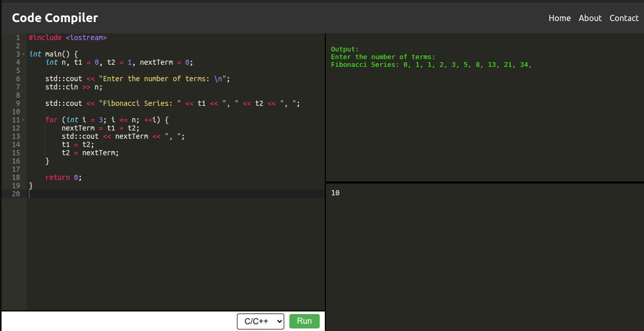Place cursor on the return 0 line
The width and height of the screenshot is (644, 331).
coord(63,177)
